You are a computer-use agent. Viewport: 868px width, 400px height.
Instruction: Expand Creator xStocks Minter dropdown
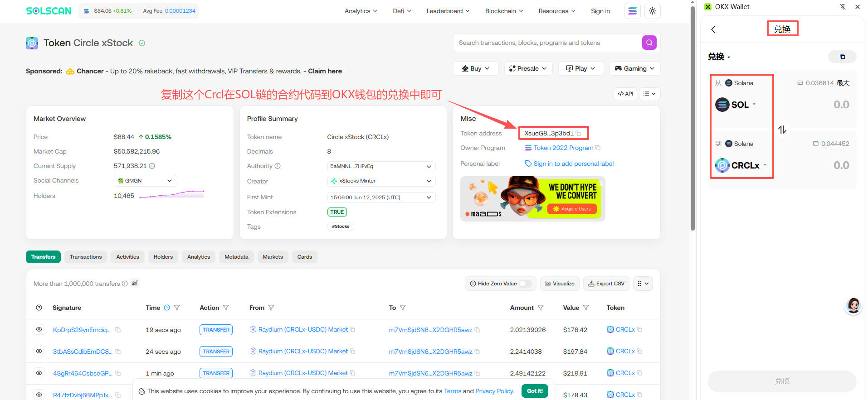(x=381, y=181)
